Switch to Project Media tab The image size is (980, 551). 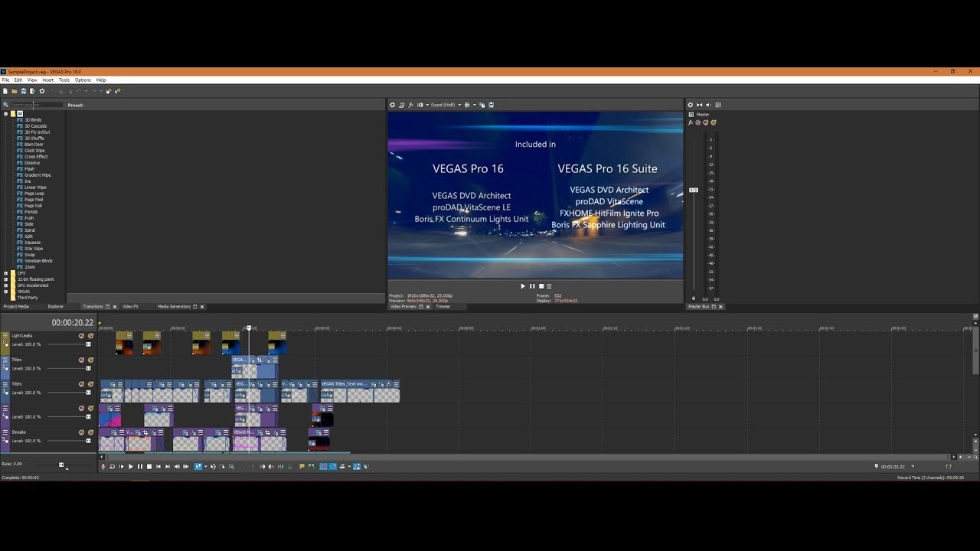click(x=16, y=306)
